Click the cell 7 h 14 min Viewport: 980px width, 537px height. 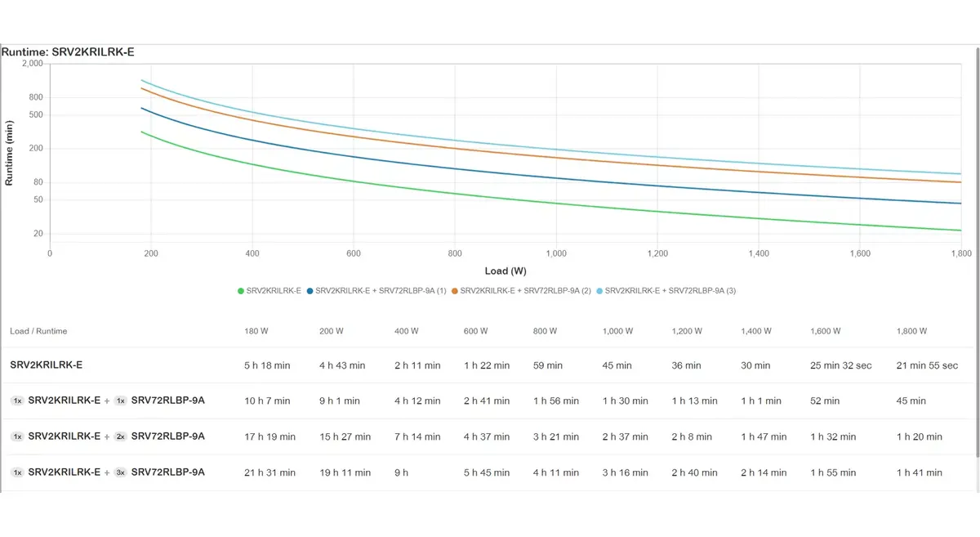pyautogui.click(x=417, y=437)
